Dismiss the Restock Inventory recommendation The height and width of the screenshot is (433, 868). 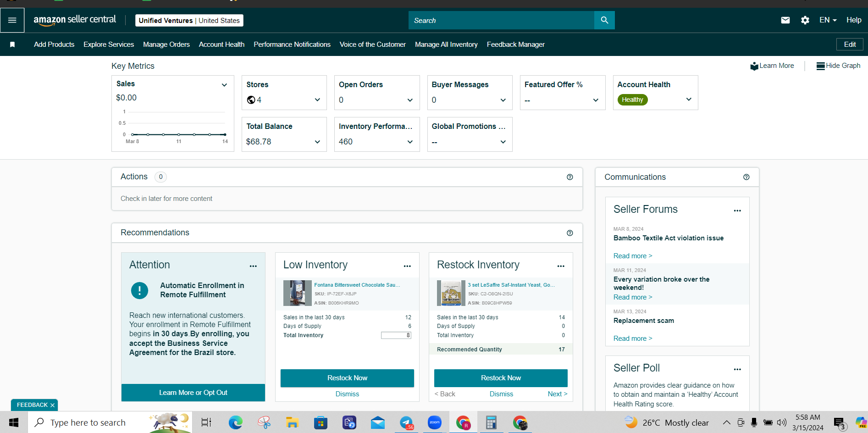[501, 394]
